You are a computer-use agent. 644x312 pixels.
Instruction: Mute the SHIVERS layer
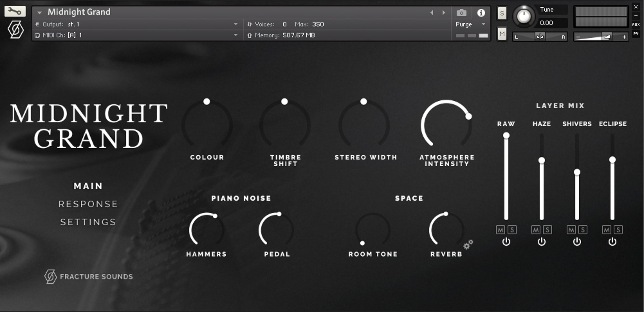click(571, 230)
